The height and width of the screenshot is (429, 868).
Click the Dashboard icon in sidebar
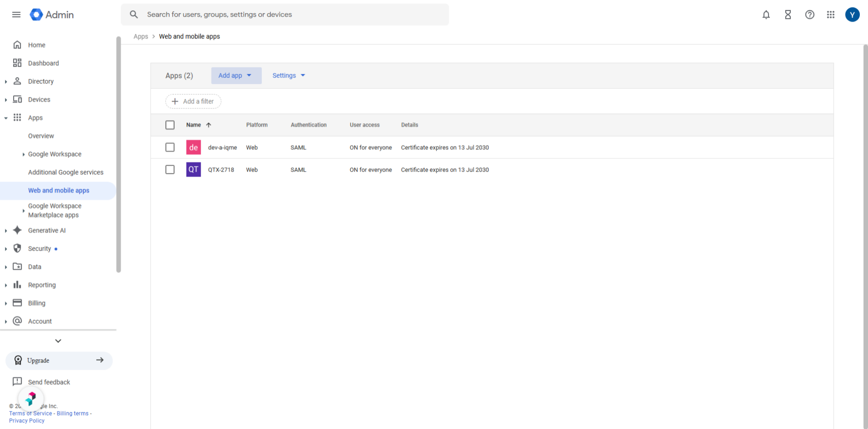click(x=17, y=63)
